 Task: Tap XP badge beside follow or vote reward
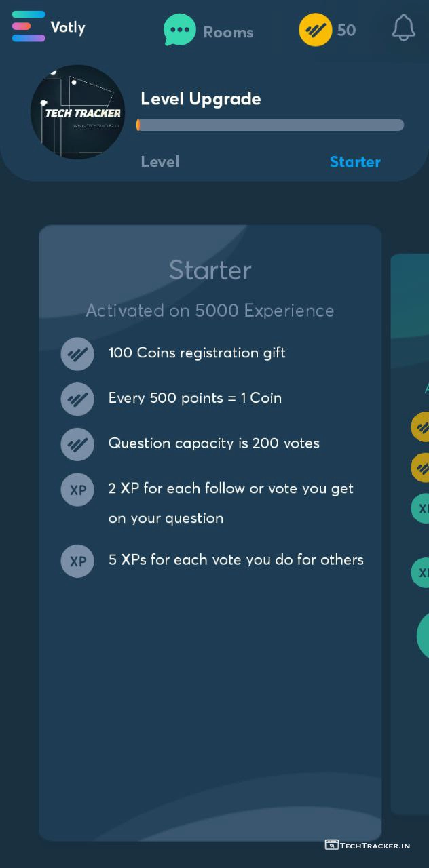[x=77, y=490]
